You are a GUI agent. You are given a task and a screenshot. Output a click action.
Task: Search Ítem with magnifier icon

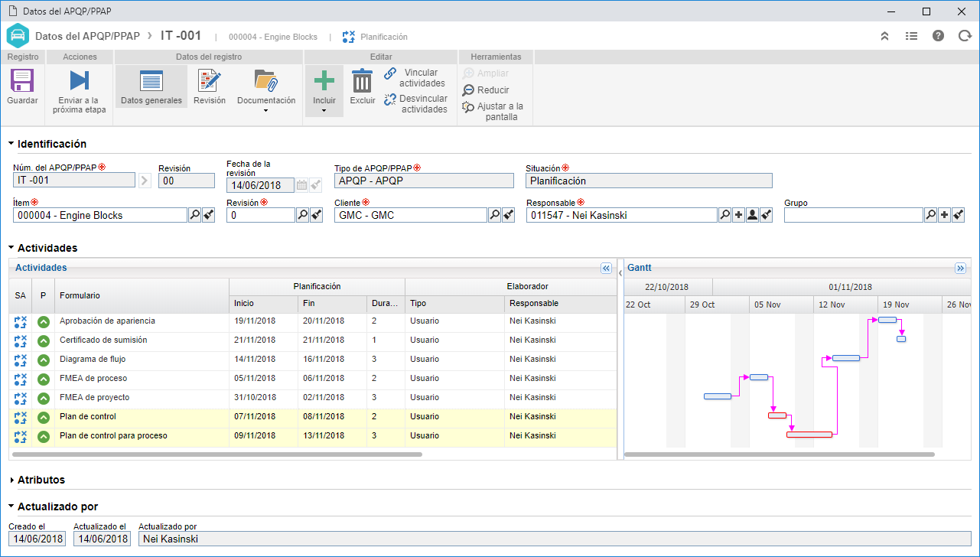click(x=194, y=216)
